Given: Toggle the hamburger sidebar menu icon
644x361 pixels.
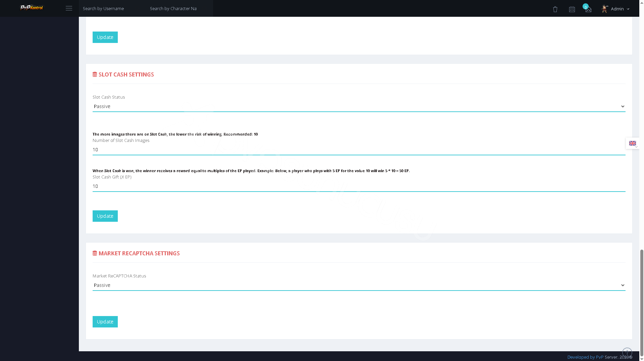Looking at the screenshot, I should (x=69, y=8).
